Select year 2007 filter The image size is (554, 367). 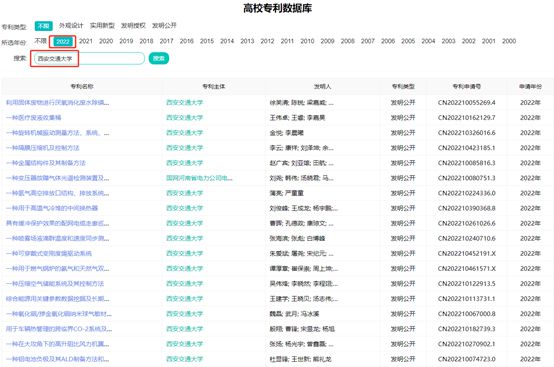[x=368, y=41]
